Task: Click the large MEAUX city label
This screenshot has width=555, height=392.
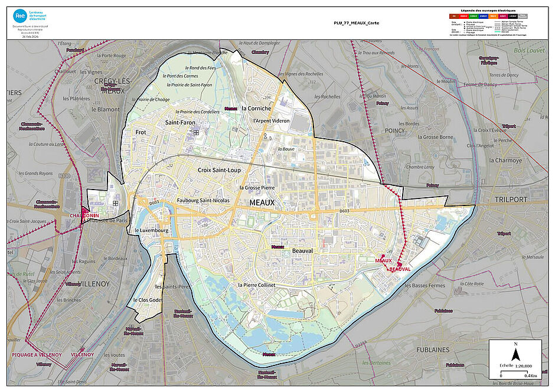Action: point(262,202)
